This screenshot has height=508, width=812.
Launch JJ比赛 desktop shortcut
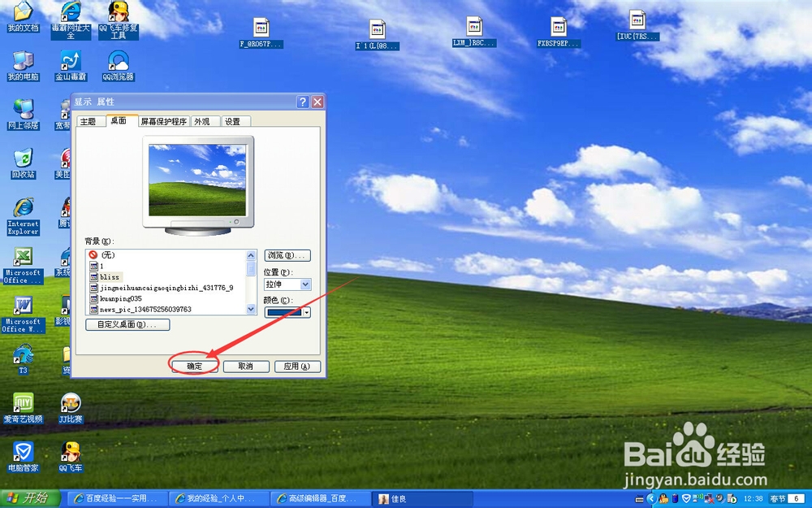71,407
